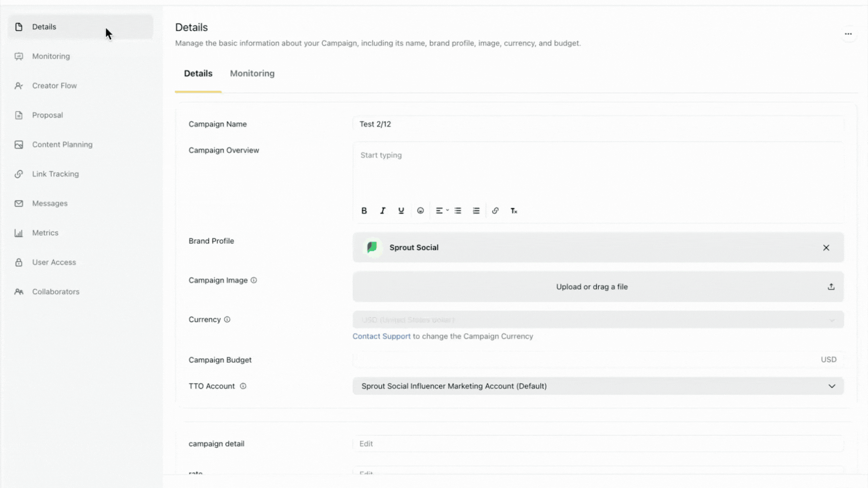Go to Creator Flow in sidebar
The width and height of the screenshot is (868, 488).
[x=80, y=86]
